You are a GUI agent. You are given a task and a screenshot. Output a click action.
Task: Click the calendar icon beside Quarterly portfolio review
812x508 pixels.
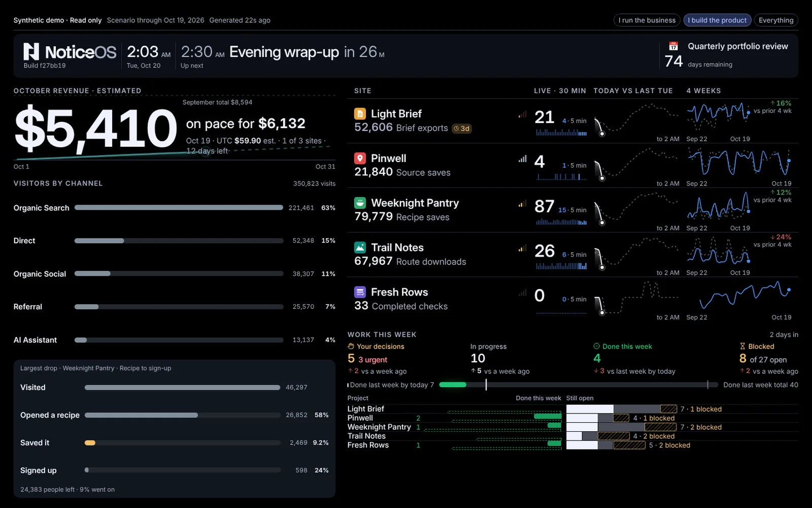click(x=673, y=46)
